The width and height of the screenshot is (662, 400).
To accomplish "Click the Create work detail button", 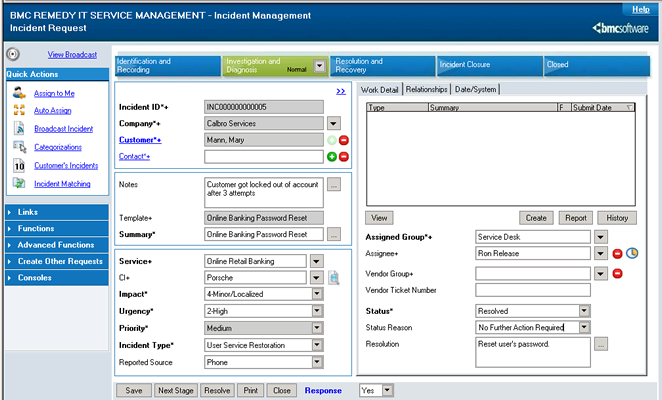I will point(536,218).
